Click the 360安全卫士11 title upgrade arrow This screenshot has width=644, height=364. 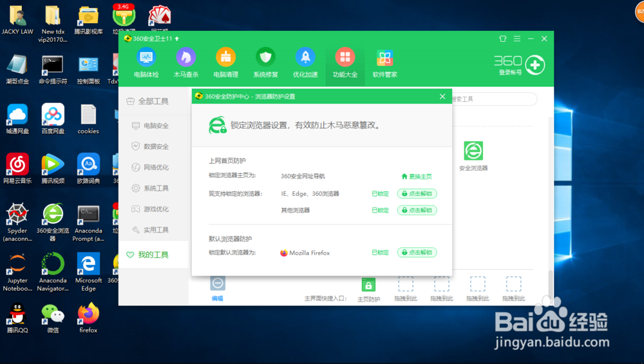[177, 39]
